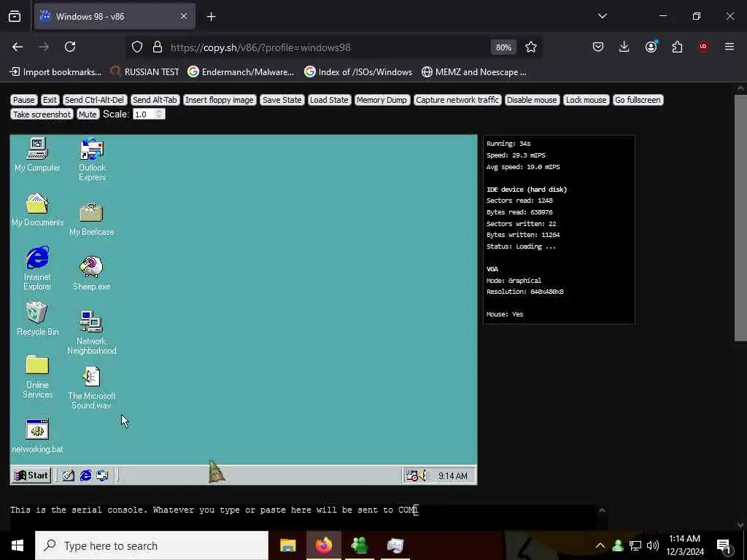Click Import bookmarks bookmark
This screenshot has width=747, height=560.
pos(55,72)
